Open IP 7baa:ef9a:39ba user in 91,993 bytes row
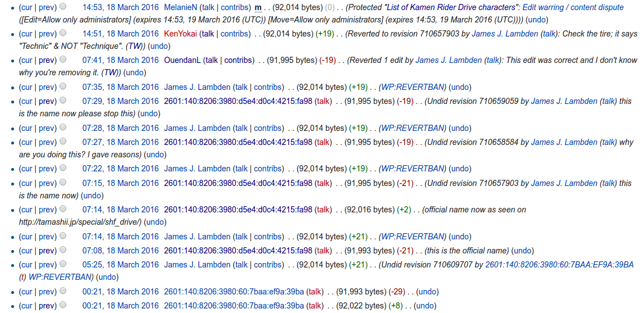Screen dimensions: 644x313 234,292
